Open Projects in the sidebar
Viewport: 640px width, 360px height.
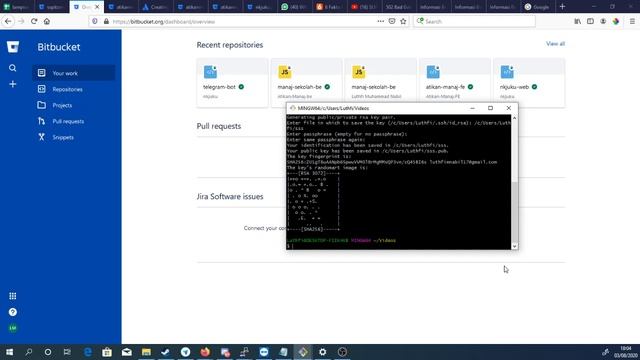click(74, 105)
